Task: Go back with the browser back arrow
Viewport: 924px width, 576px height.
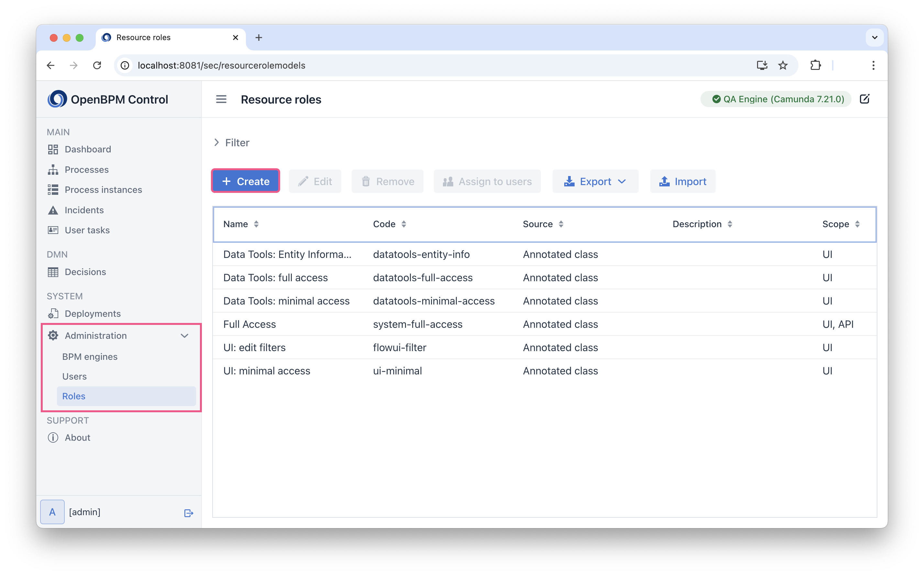Action: [51, 65]
